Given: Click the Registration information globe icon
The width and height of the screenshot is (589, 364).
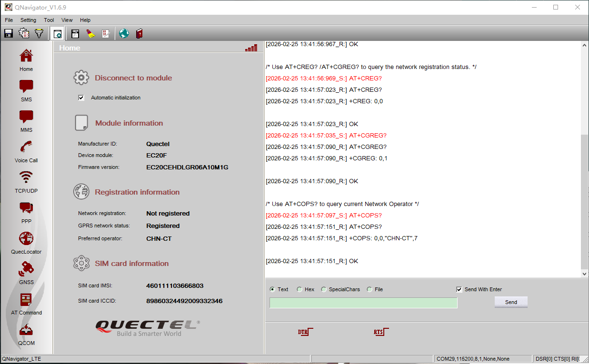Looking at the screenshot, I should point(81,192).
